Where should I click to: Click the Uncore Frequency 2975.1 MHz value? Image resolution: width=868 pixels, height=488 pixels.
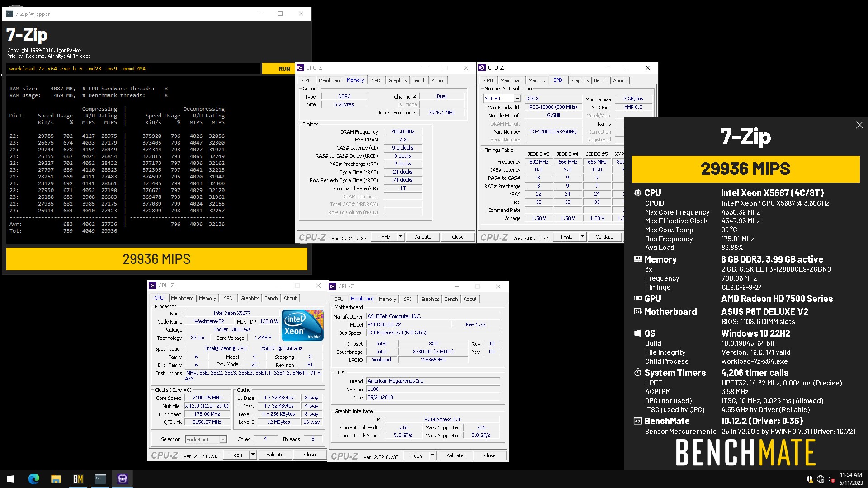coord(441,113)
